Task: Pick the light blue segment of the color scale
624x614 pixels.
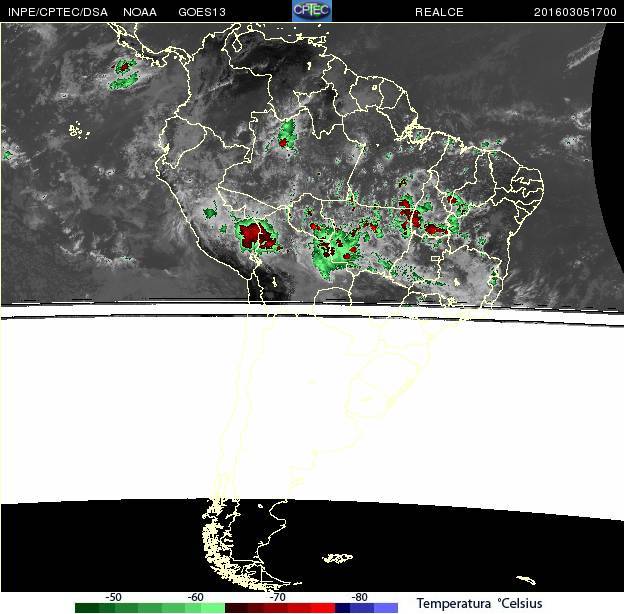Action: (386, 608)
